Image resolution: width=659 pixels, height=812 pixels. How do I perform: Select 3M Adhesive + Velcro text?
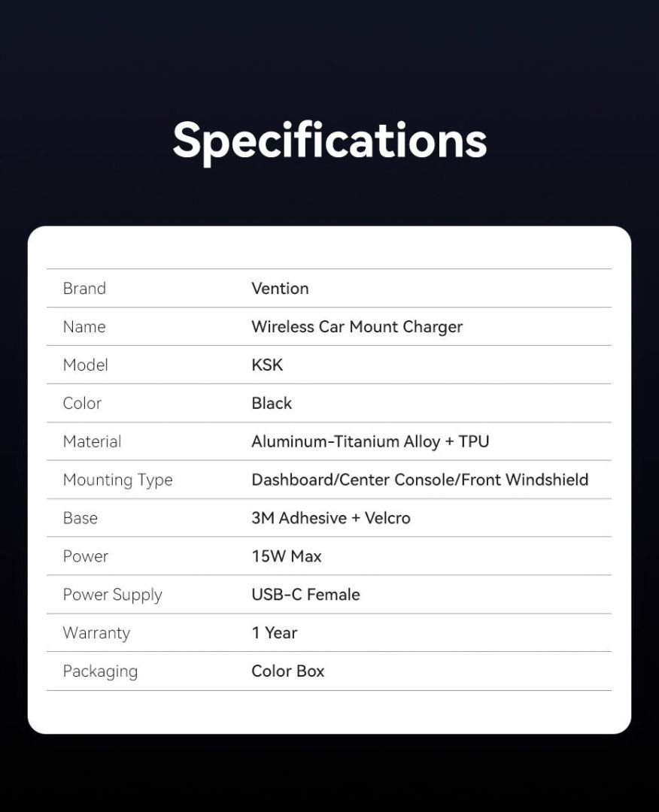coord(331,519)
